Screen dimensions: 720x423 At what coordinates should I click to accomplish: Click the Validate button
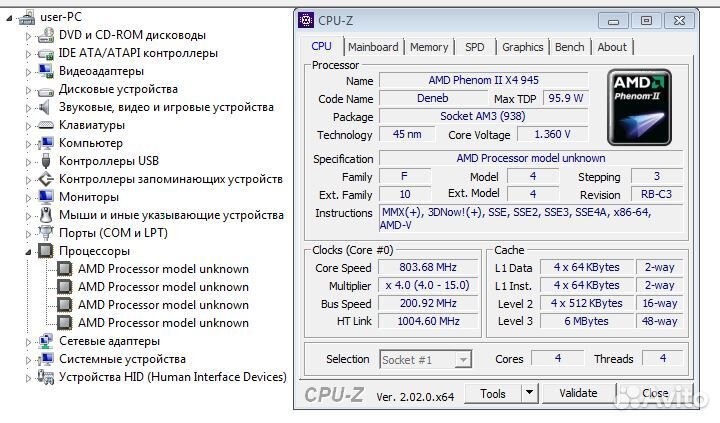(x=578, y=393)
